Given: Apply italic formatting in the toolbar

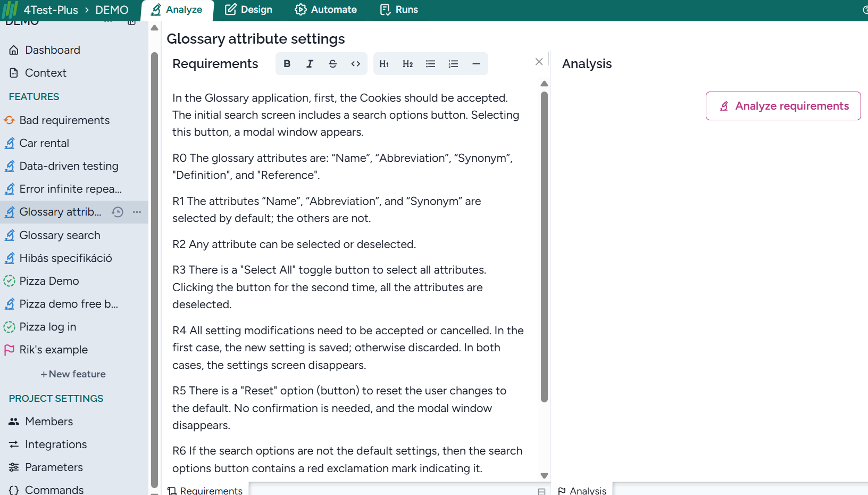Looking at the screenshot, I should 310,64.
